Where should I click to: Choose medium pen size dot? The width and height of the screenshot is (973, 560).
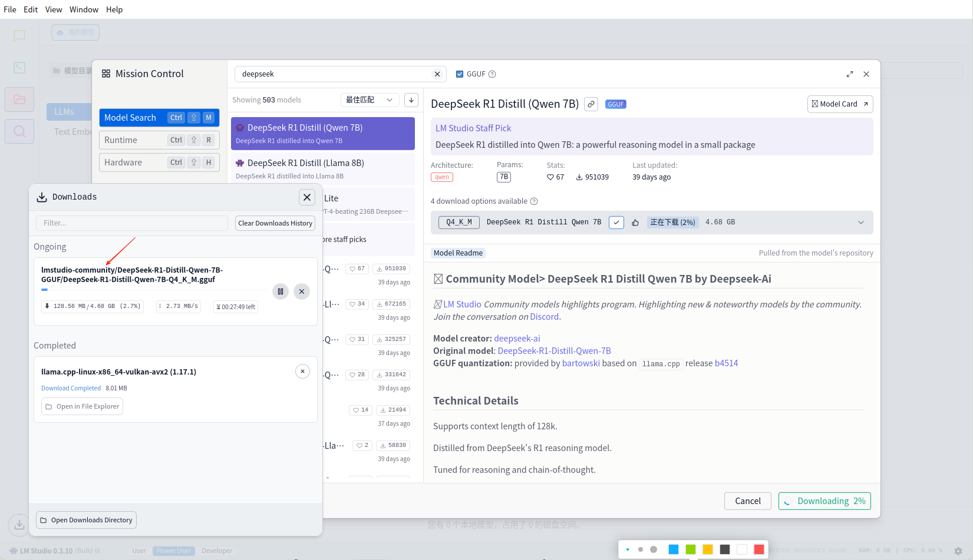[641, 549]
